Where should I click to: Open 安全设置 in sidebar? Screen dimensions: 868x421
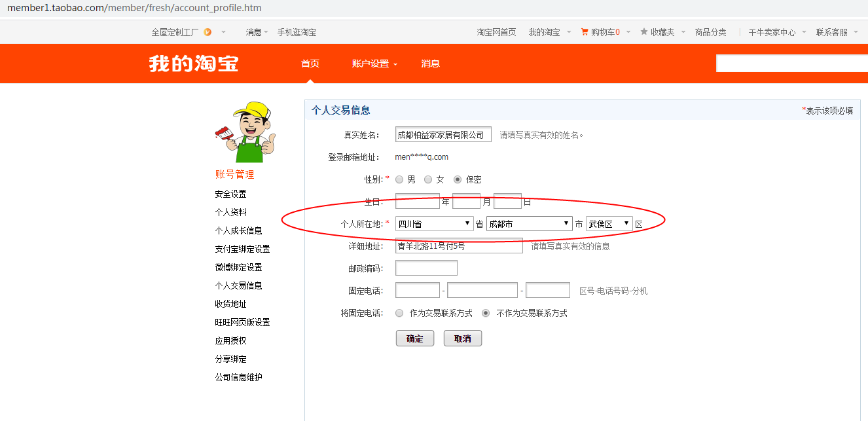point(230,194)
